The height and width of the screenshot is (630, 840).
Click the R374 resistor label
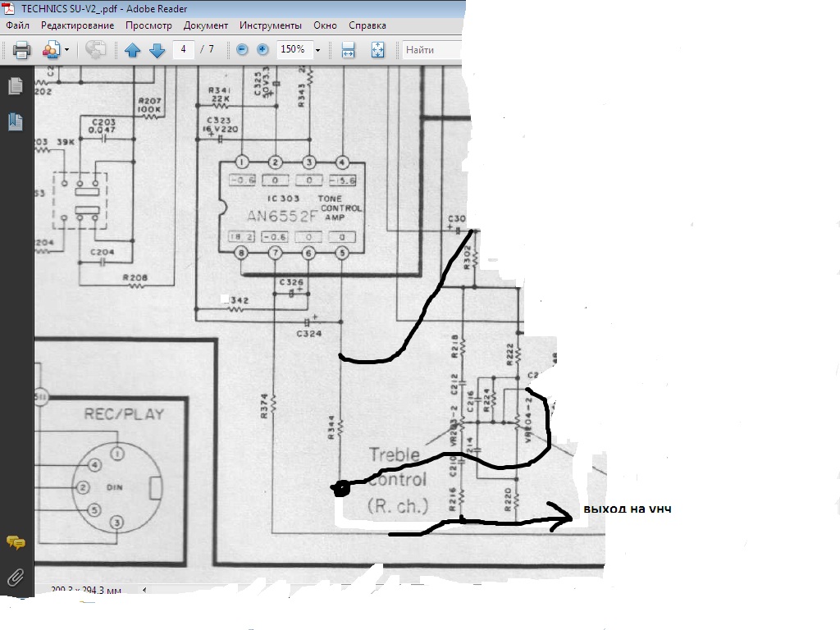pos(264,406)
